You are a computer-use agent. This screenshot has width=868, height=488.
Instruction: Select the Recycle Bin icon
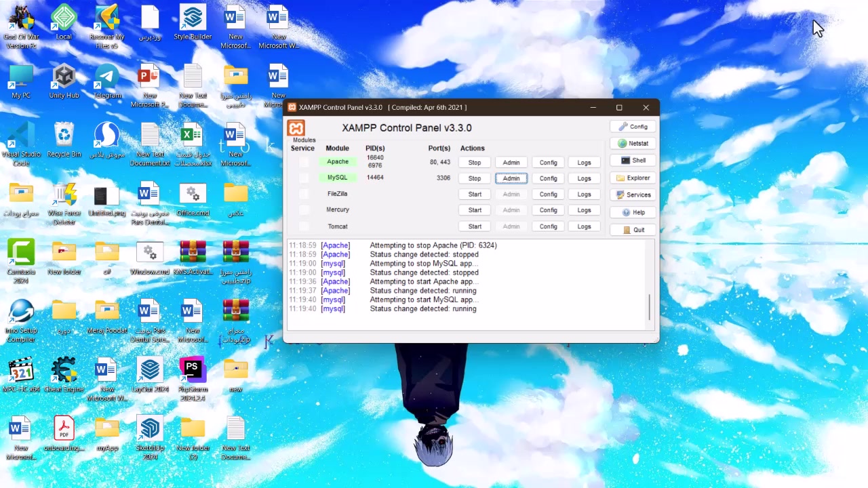click(64, 140)
